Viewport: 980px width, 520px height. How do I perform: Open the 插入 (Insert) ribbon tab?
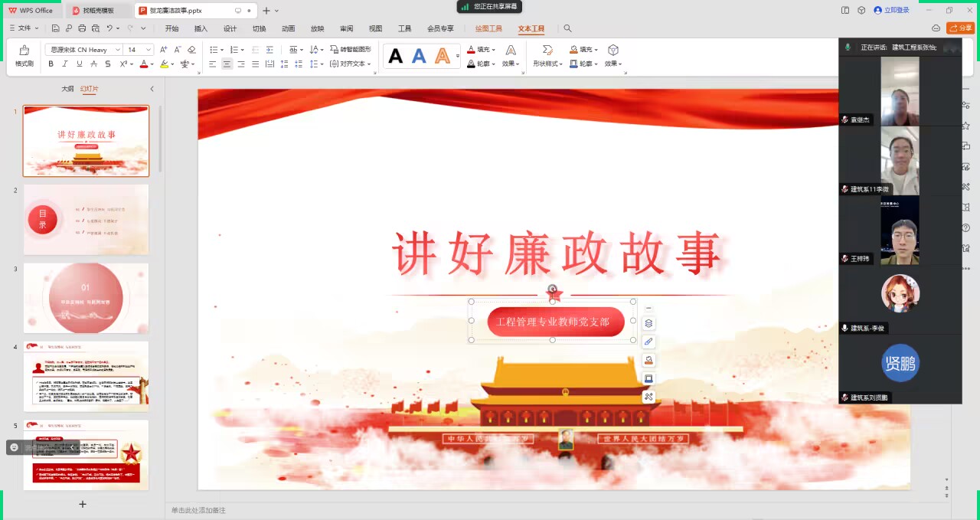pyautogui.click(x=201, y=28)
